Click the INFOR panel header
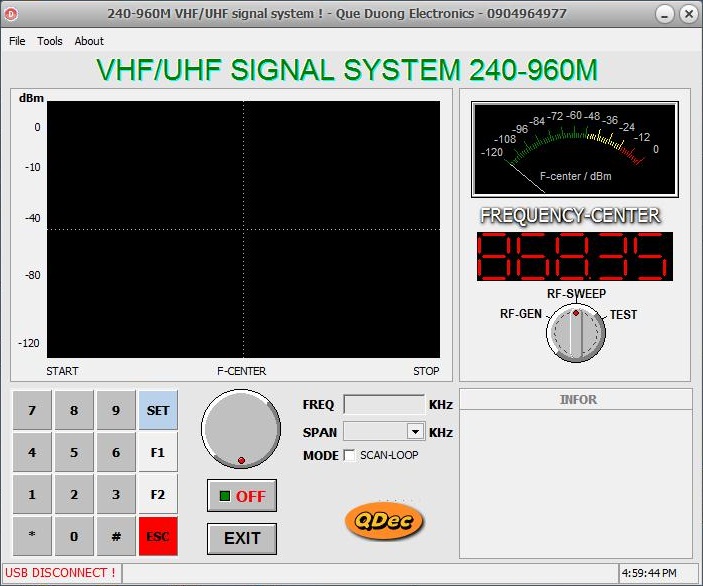 (578, 399)
